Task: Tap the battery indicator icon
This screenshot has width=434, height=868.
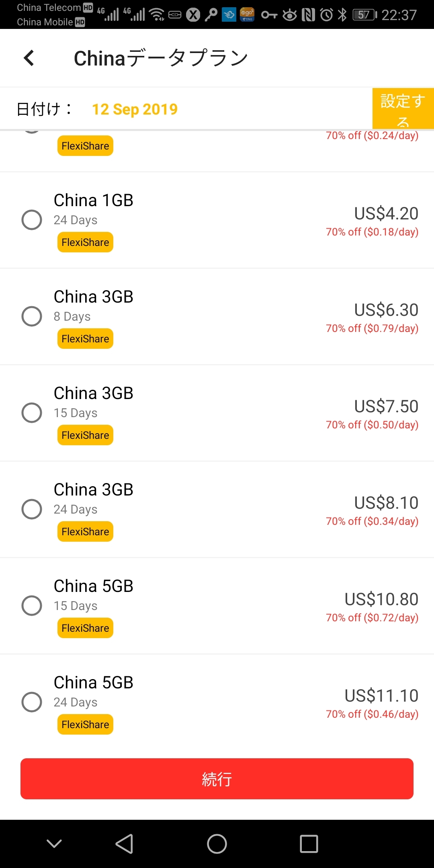Action: tap(364, 15)
